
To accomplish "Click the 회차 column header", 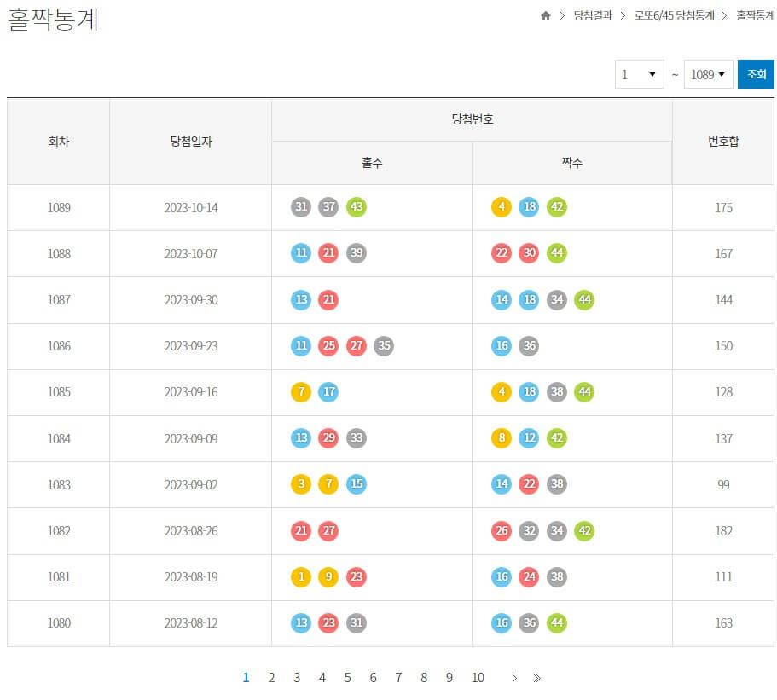I will coord(59,142).
